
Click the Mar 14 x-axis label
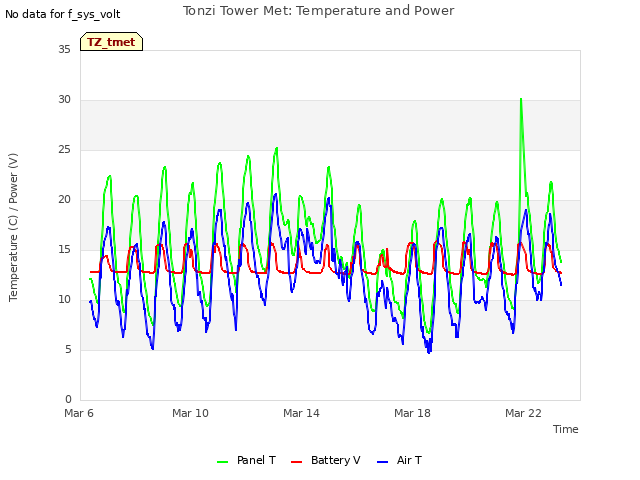click(301, 413)
